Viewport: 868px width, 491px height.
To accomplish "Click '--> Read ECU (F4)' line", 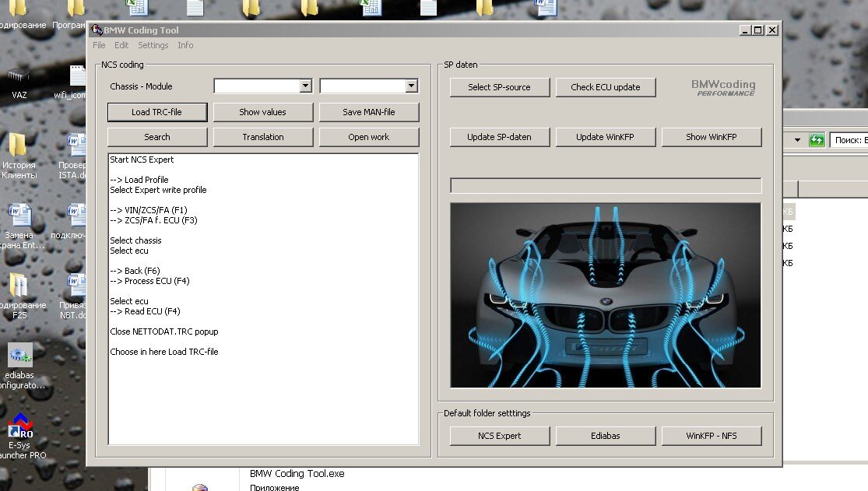I will click(x=145, y=311).
